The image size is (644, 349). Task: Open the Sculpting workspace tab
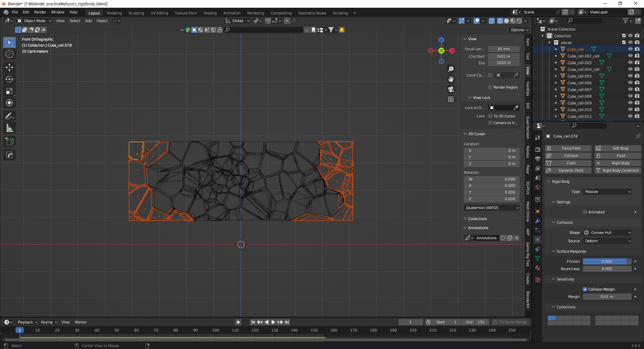click(x=136, y=13)
